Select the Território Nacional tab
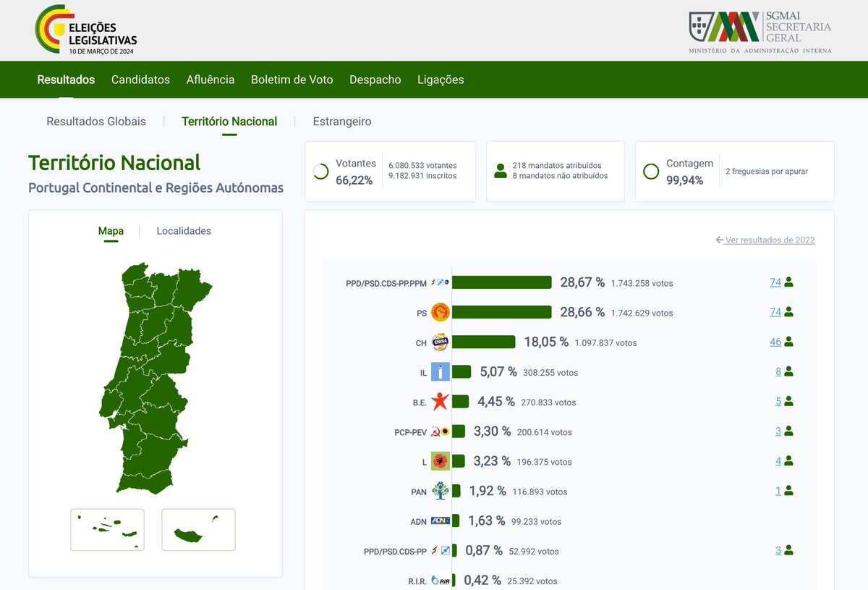The height and width of the screenshot is (590, 868). [229, 122]
